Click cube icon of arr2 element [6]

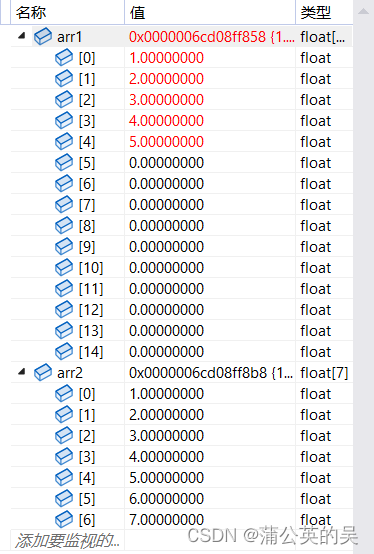click(64, 519)
